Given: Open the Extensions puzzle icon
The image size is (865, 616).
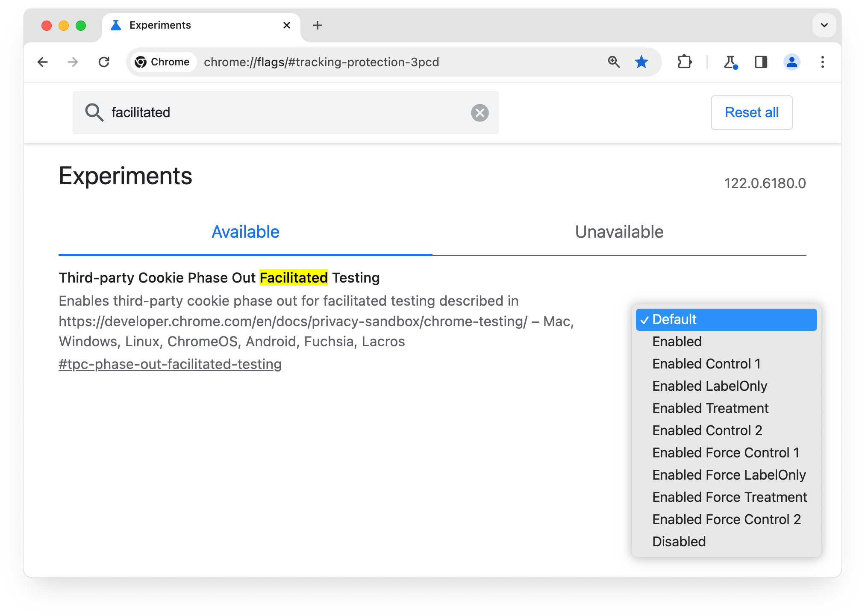Looking at the screenshot, I should tap(684, 62).
